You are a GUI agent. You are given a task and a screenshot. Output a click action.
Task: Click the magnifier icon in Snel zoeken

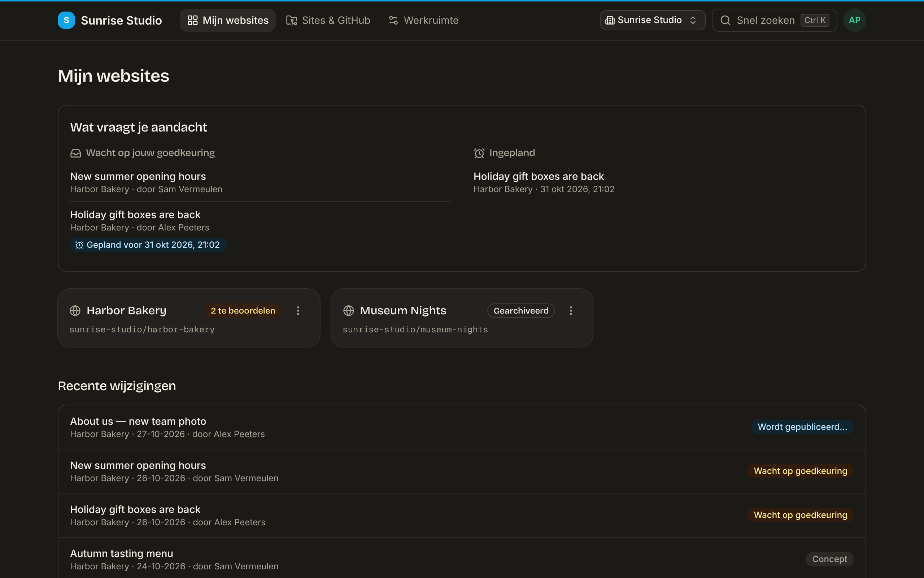[725, 20]
